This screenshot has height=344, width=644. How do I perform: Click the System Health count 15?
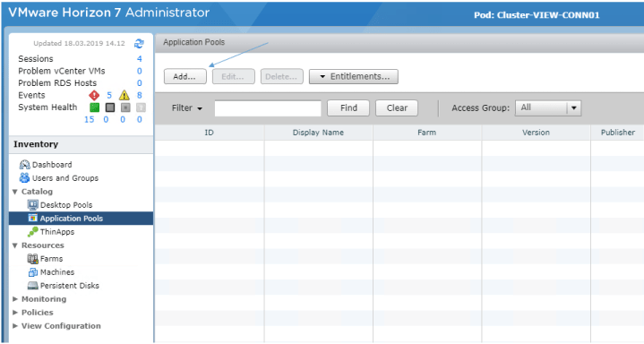pos(90,120)
